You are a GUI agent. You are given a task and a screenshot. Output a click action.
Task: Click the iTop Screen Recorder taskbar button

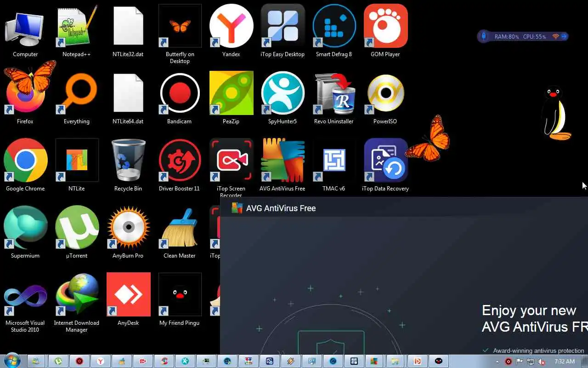(x=143, y=361)
